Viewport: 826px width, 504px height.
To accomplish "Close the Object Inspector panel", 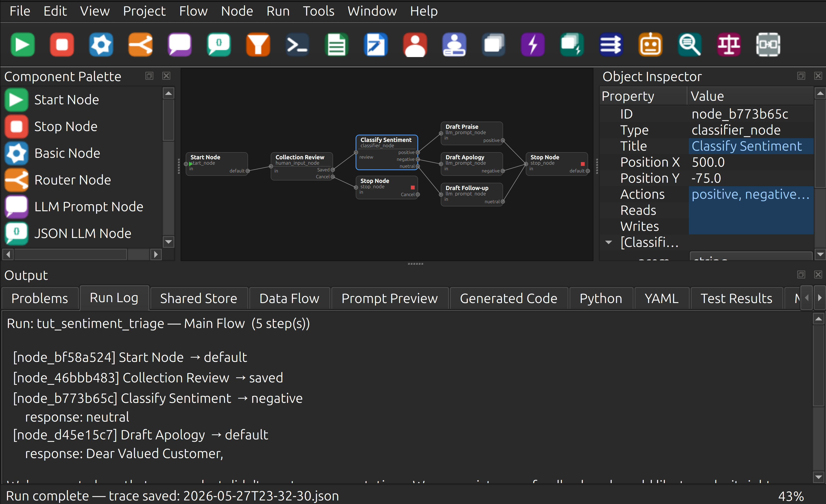I will tap(818, 76).
